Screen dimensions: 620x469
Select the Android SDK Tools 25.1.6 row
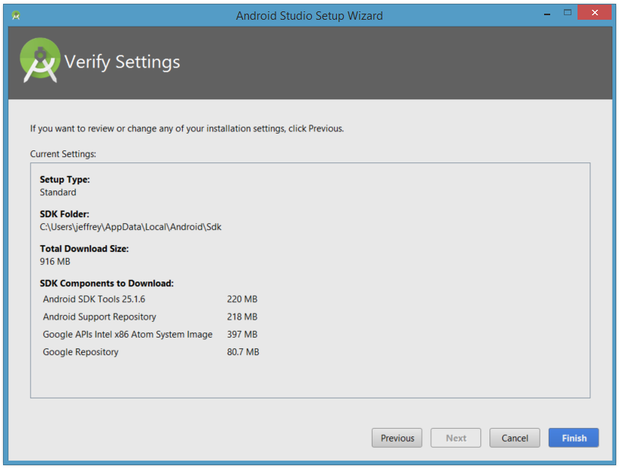point(94,298)
